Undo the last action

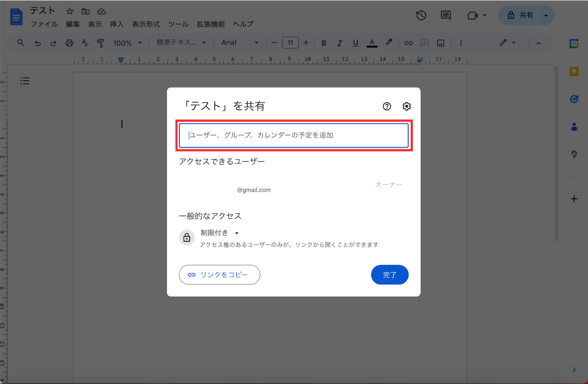[x=37, y=43]
